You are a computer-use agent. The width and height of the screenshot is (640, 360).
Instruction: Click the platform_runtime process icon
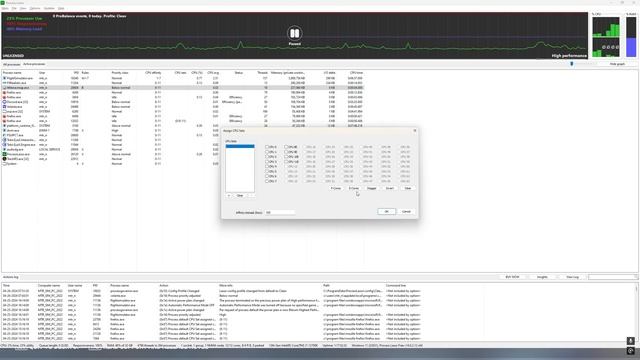[4, 126]
